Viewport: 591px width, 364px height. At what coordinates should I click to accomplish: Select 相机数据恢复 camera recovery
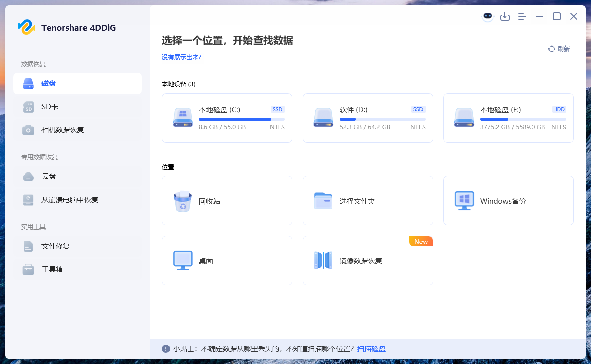(62, 130)
